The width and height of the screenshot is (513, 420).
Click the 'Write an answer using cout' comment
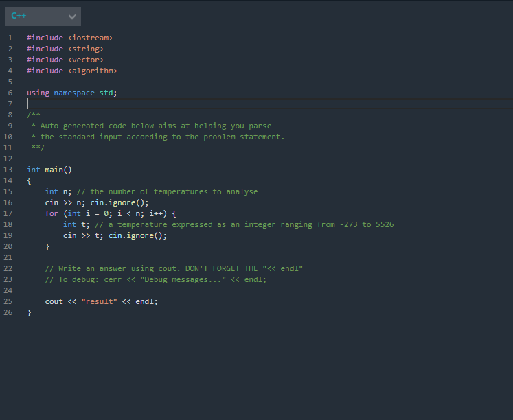pyautogui.click(x=174, y=268)
